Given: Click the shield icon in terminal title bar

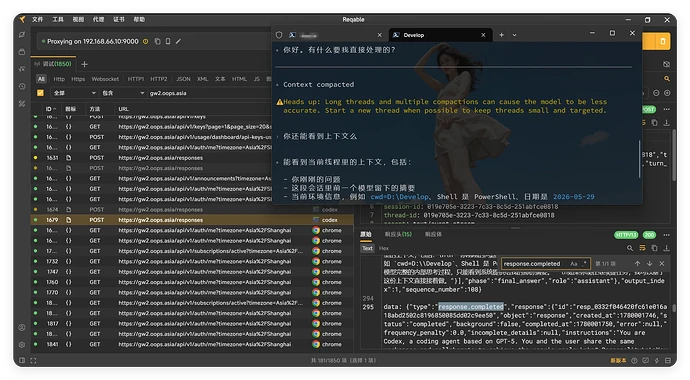Looking at the screenshot, I should 279,35.
